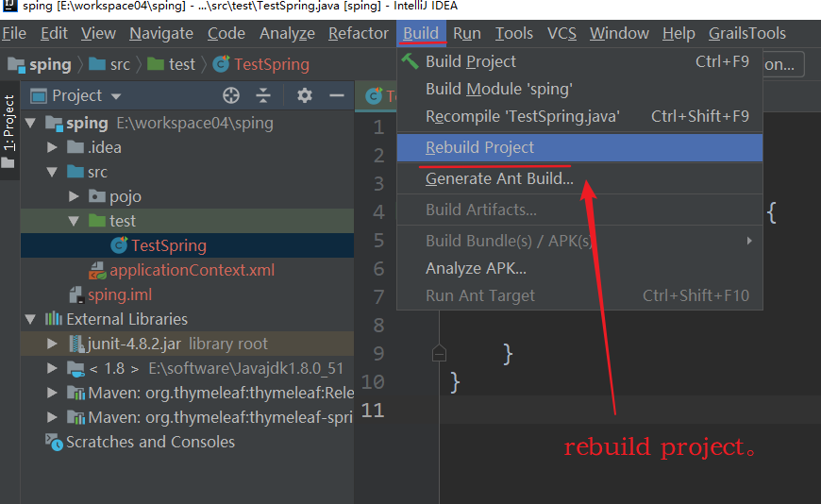Open the Edit menu

coord(54,33)
